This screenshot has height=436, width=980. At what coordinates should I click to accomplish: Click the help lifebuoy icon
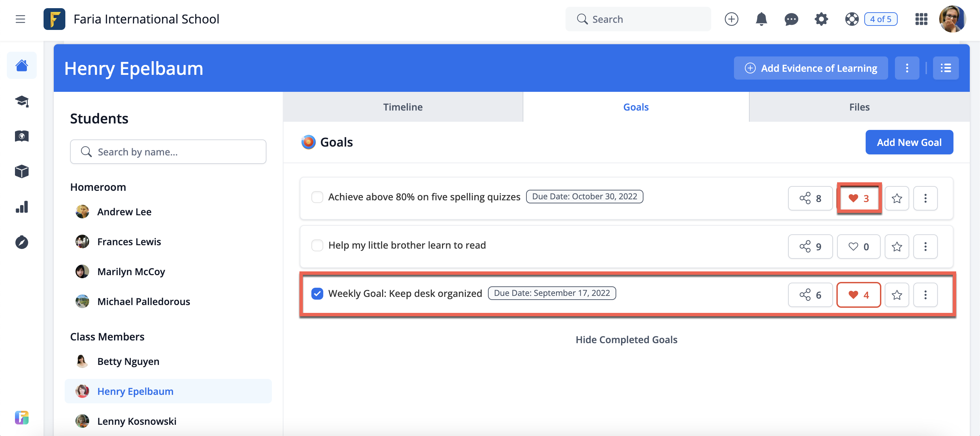[852, 19]
